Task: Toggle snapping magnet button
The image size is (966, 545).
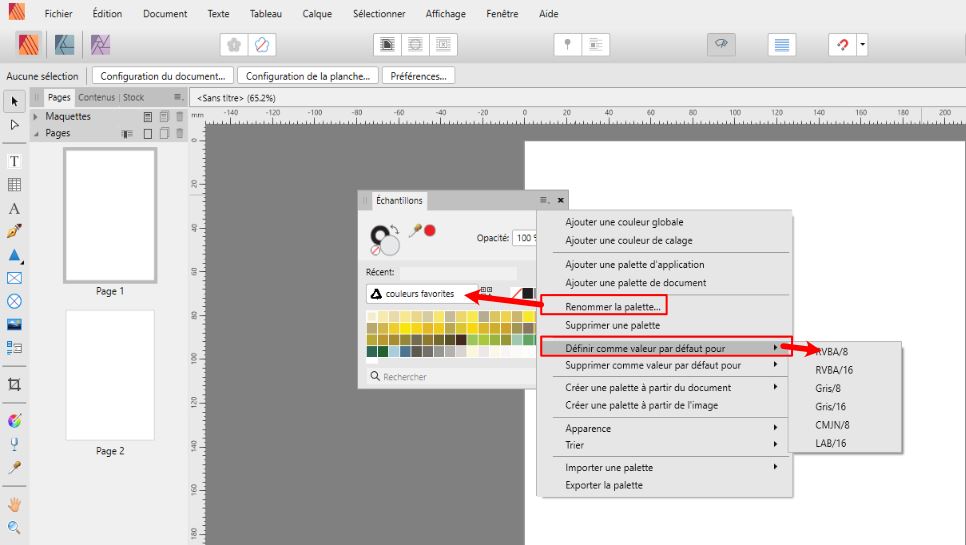Action: point(842,44)
